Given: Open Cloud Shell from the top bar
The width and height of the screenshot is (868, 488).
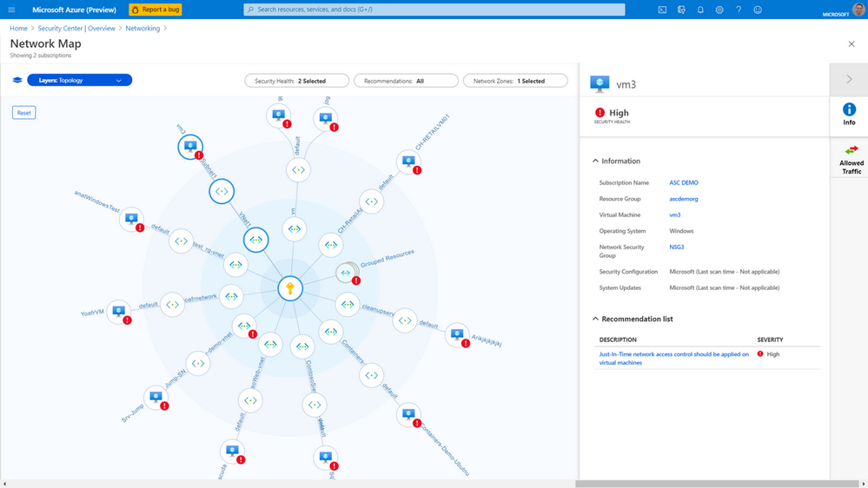Looking at the screenshot, I should [662, 10].
